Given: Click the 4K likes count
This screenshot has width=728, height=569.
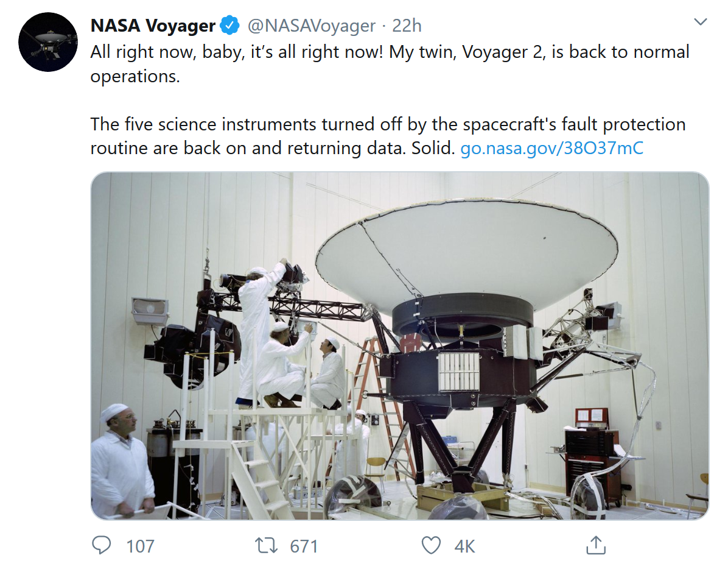Looking at the screenshot, I should pos(464,546).
